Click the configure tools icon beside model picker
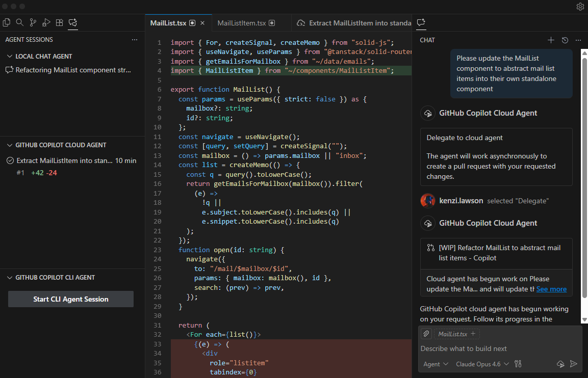The height and width of the screenshot is (378, 588). point(517,364)
